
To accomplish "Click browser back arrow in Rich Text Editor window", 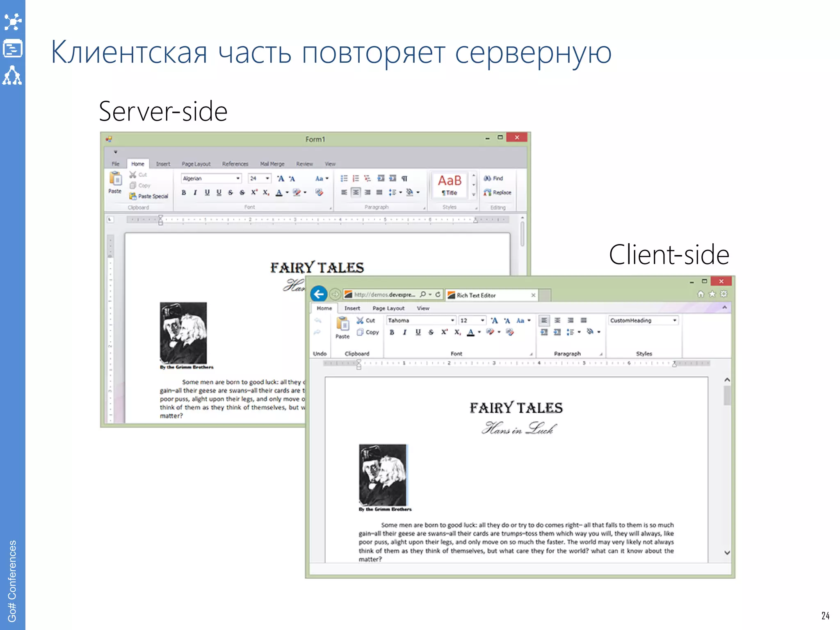I will [x=319, y=294].
